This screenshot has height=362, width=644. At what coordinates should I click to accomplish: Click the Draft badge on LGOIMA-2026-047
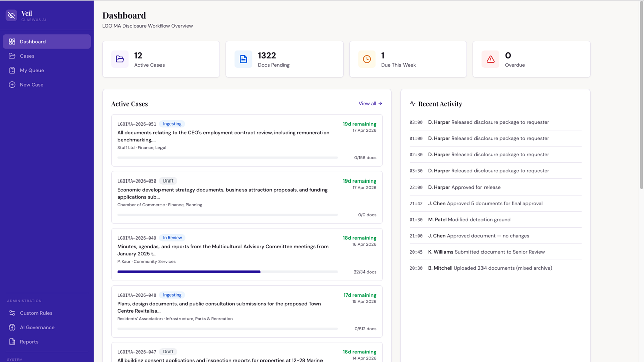(168, 352)
